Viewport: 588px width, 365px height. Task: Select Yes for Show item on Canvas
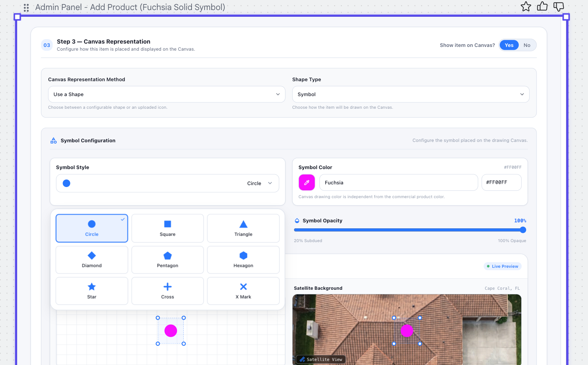click(509, 45)
